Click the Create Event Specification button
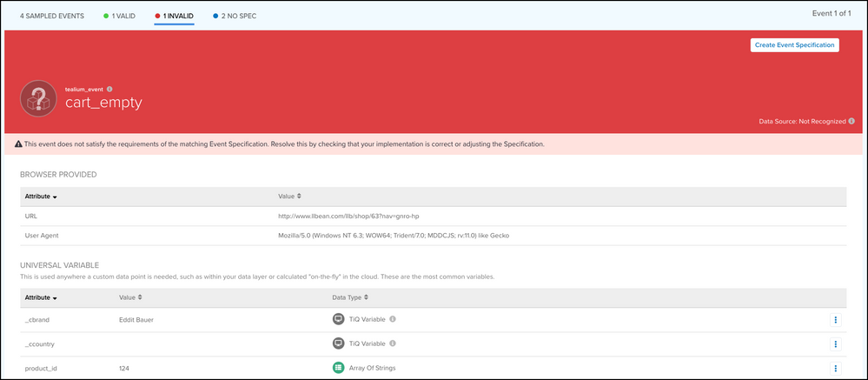 click(794, 45)
